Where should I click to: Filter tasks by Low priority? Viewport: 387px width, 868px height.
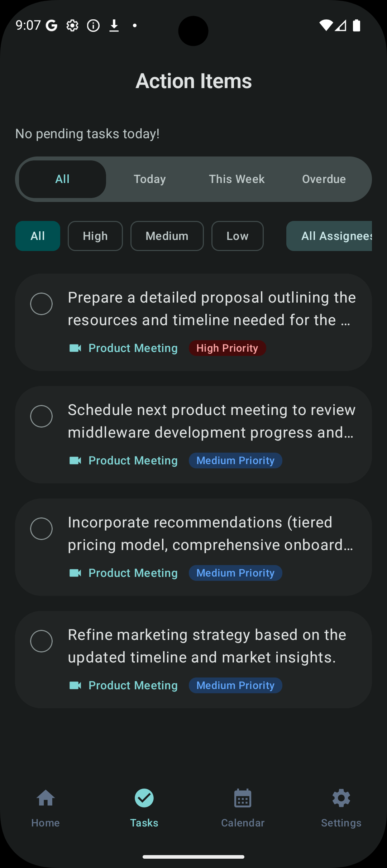237,236
